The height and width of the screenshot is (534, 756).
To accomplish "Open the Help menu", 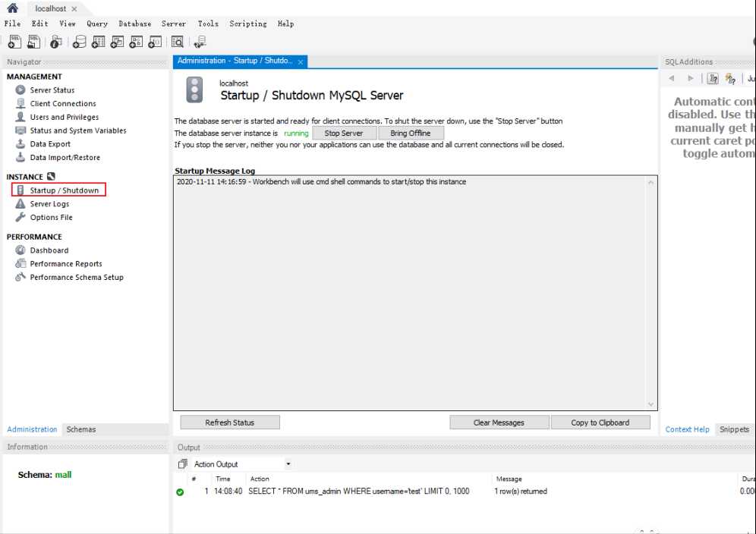I will pos(286,23).
